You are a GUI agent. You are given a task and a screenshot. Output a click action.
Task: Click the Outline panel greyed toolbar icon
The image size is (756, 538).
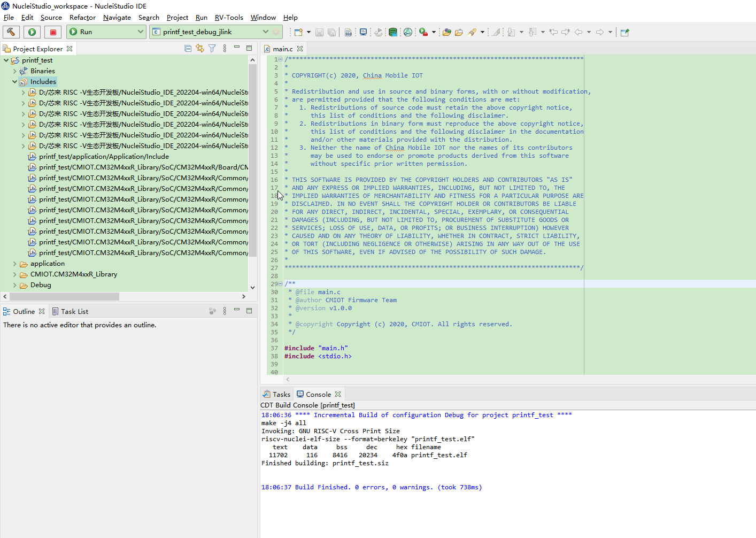click(x=212, y=311)
